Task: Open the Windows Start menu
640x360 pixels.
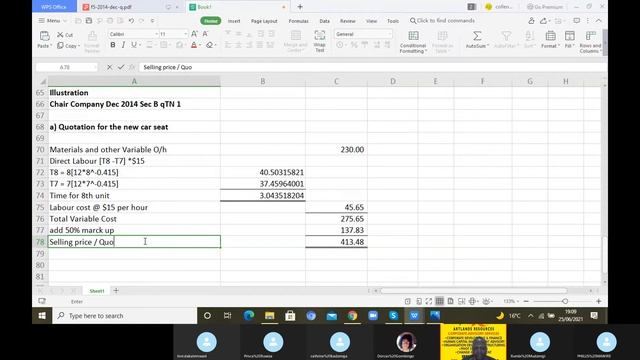Action: click(42, 316)
